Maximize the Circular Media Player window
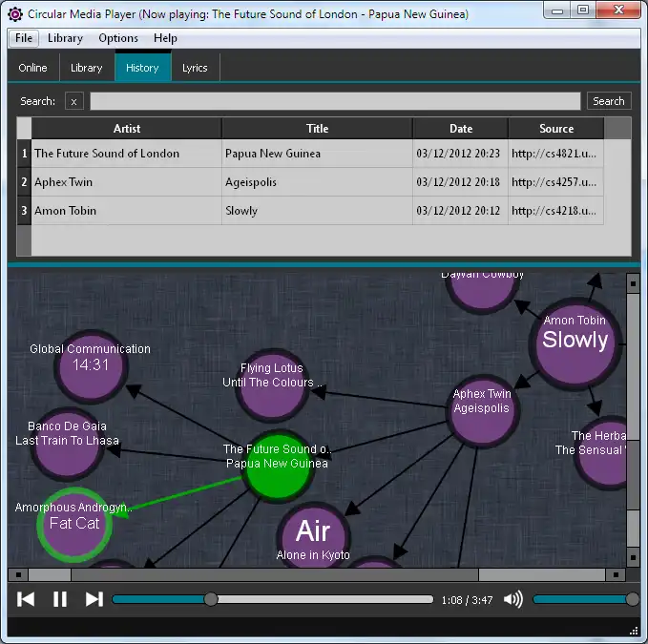The width and height of the screenshot is (648, 644). [x=583, y=10]
